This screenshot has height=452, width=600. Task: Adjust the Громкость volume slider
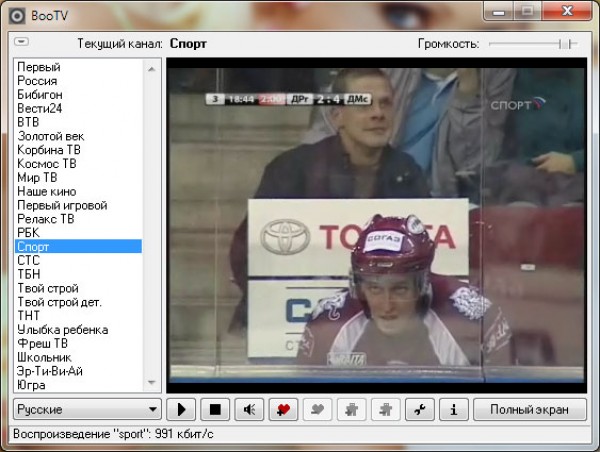coord(533,44)
